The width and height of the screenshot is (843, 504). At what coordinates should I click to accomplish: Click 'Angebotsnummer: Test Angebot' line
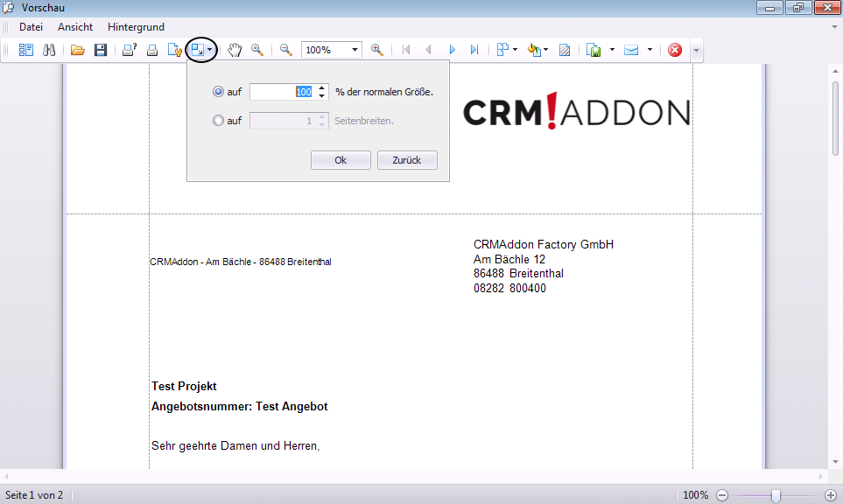point(239,406)
